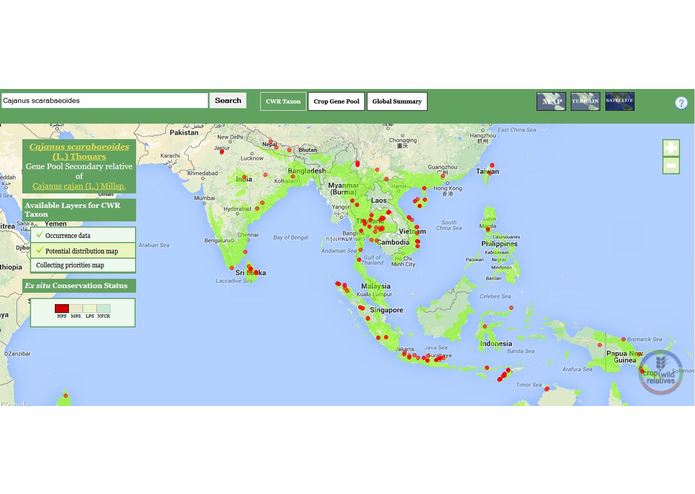Click the Hong Kong map label
The image size is (695, 494).
[447, 189]
